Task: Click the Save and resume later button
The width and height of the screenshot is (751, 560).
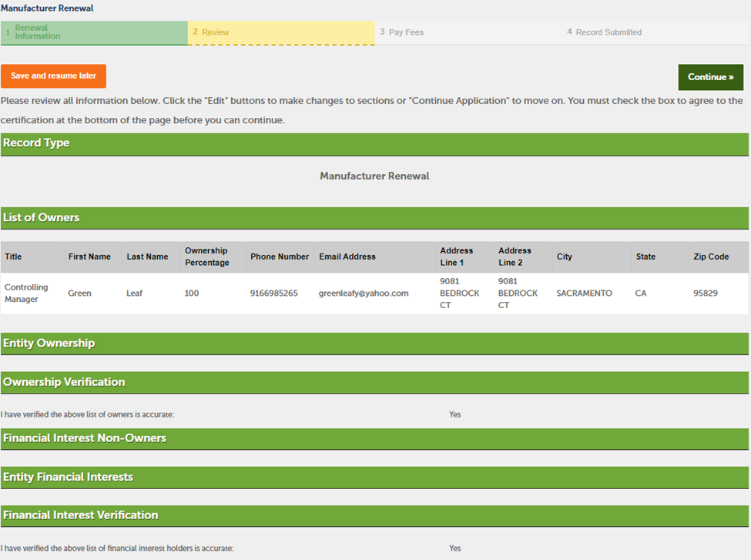Action: pos(53,76)
